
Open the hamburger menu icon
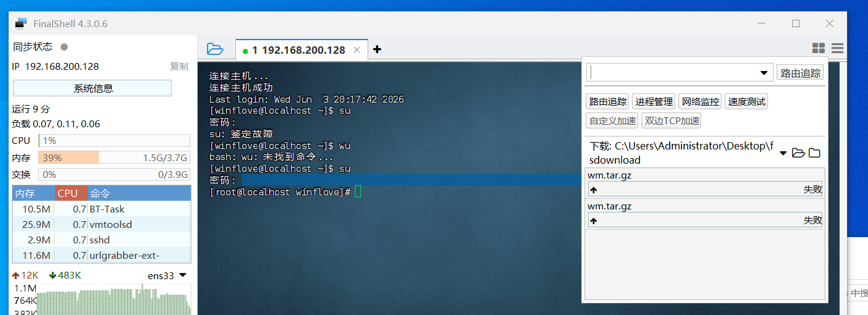pos(838,48)
